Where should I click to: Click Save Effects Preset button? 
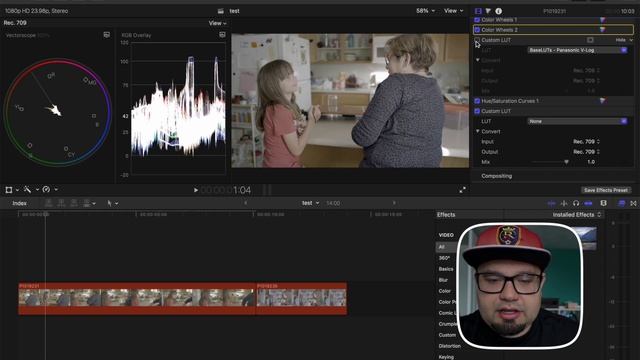point(606,190)
